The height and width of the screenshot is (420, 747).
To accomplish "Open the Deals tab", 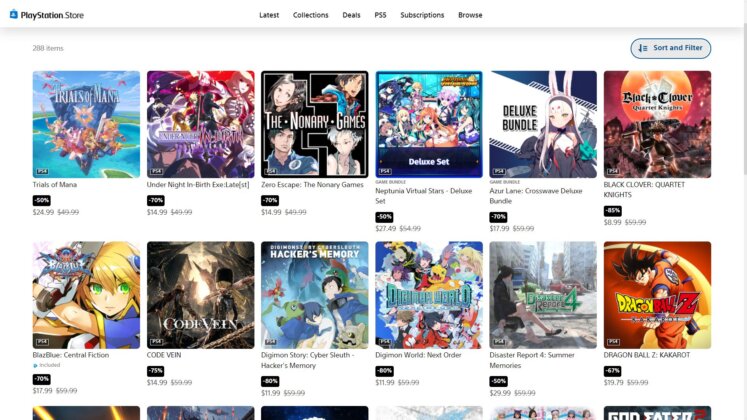I will click(351, 15).
